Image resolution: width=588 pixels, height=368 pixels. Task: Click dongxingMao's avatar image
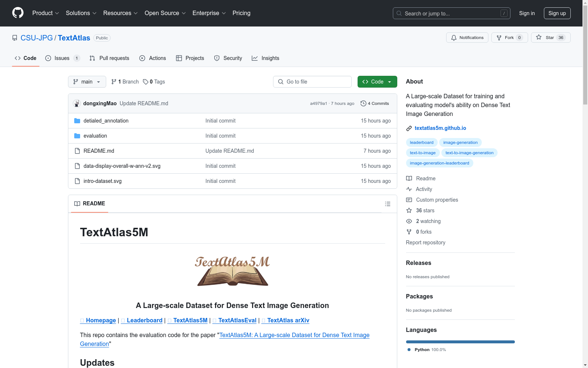tap(77, 103)
